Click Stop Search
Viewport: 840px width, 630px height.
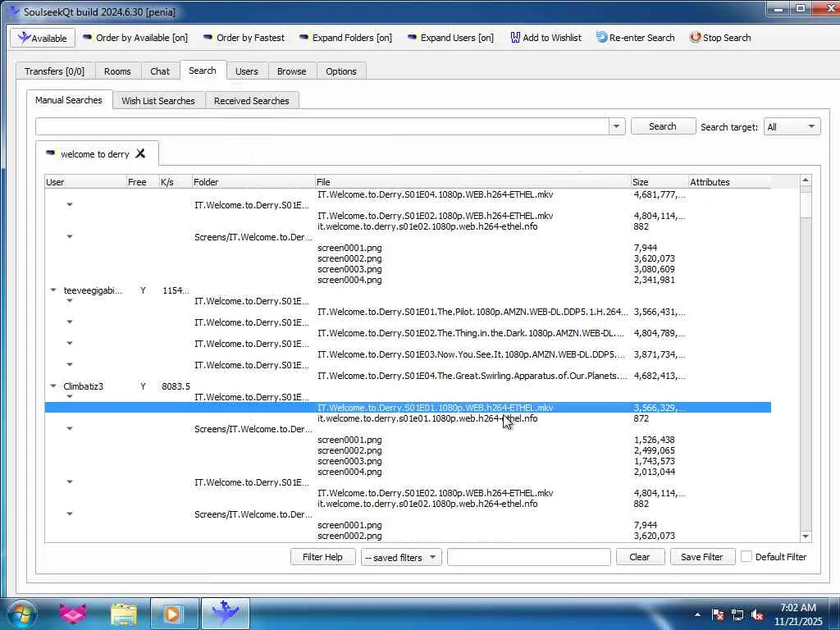coord(720,38)
